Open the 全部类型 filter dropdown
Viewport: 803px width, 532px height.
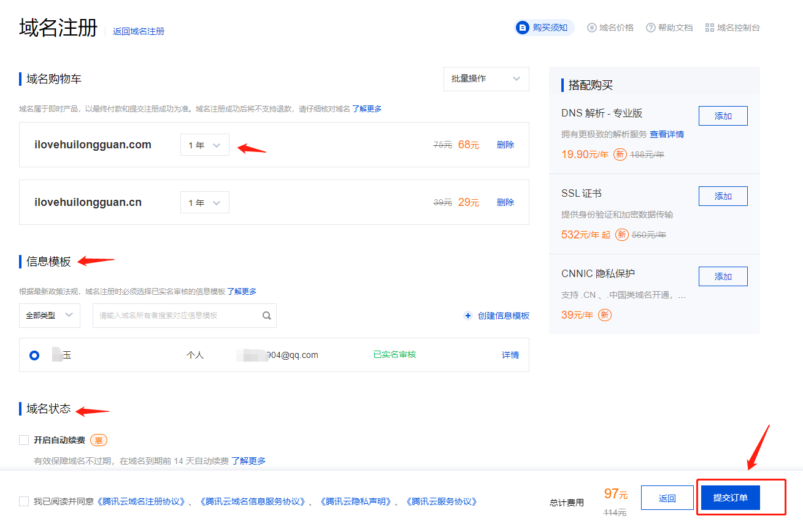(x=49, y=316)
